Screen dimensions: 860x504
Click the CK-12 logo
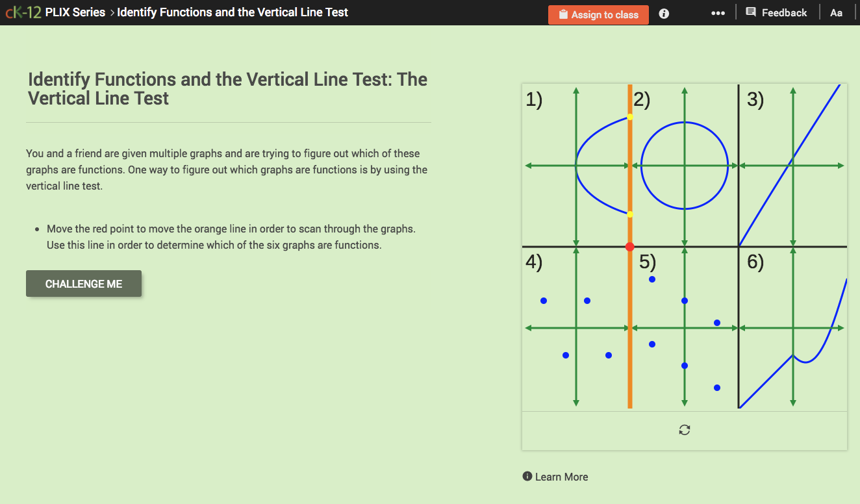23,11
